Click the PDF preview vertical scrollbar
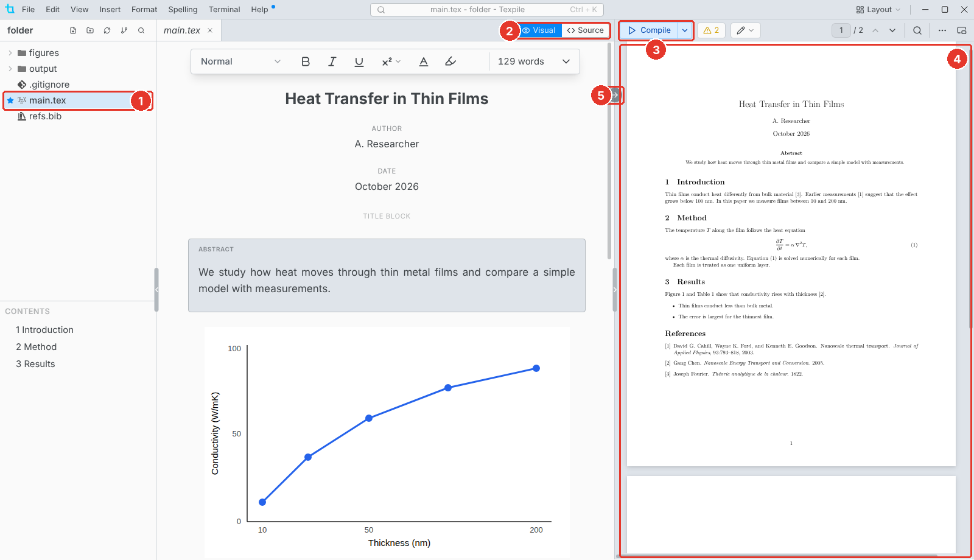Screen dimensions: 974x560 [972, 189]
